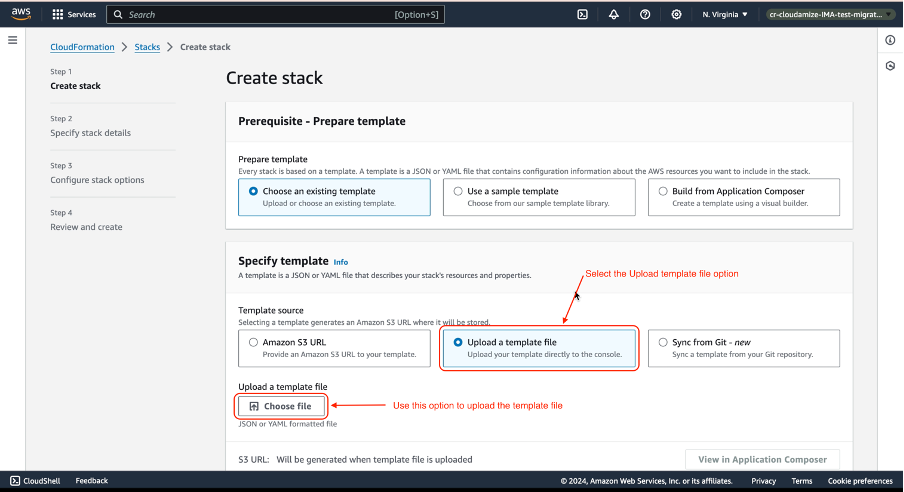Open CloudShell from top navigation bar
The height and width of the screenshot is (492, 904).
pos(582,15)
